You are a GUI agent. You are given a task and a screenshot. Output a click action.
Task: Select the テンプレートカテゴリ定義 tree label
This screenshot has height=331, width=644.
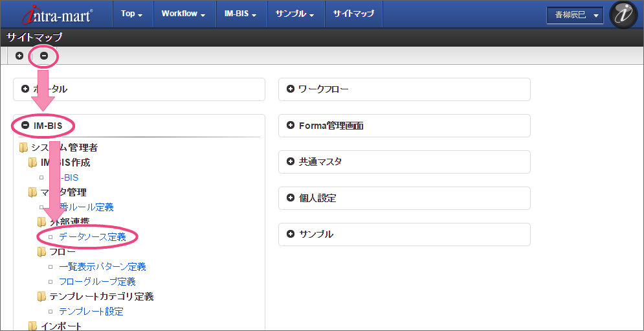click(x=102, y=296)
